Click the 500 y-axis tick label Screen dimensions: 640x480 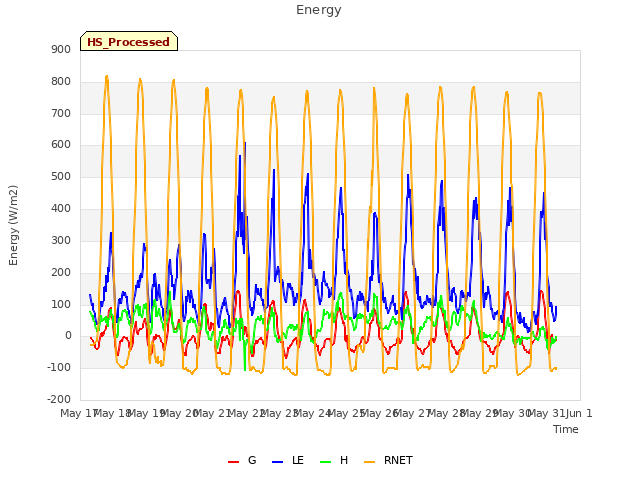(x=61, y=176)
